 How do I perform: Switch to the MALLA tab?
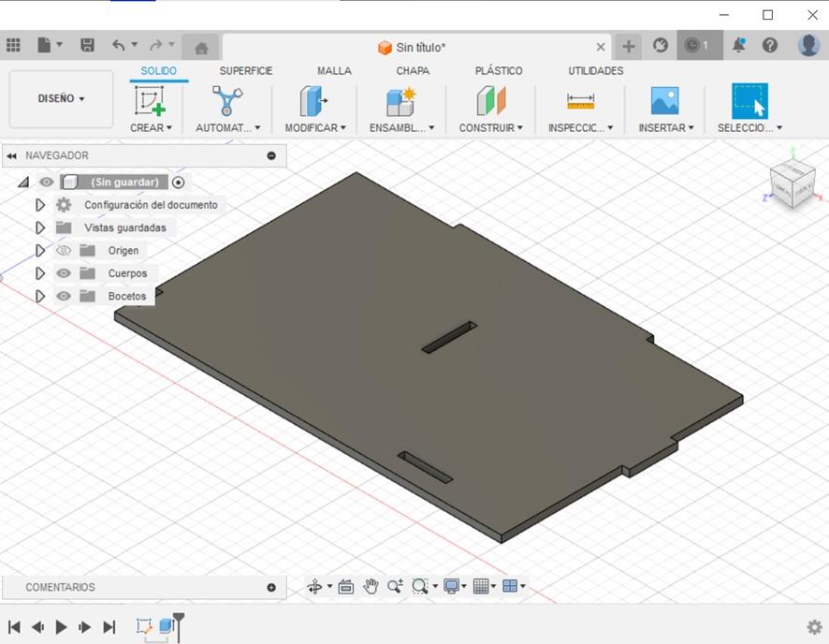[x=334, y=71]
